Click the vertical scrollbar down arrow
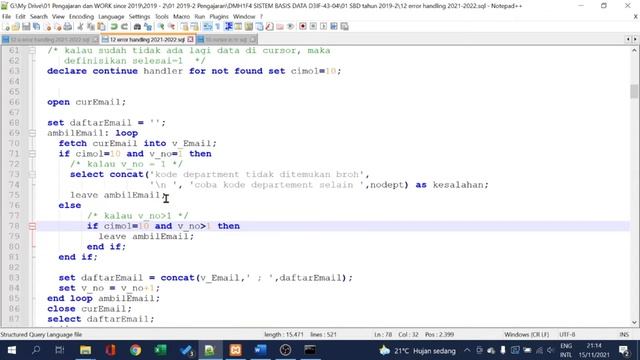 point(634,322)
